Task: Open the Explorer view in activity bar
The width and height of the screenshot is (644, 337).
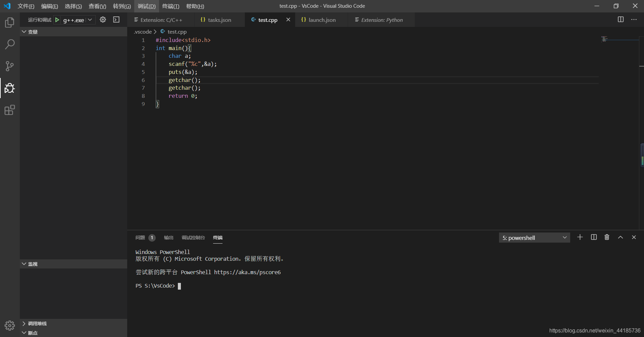Action: (x=10, y=23)
